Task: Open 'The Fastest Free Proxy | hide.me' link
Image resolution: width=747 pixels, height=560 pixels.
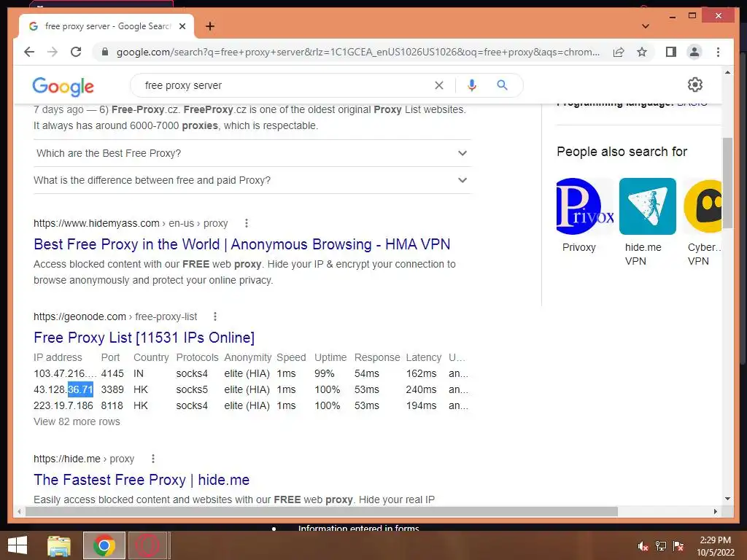Action: tap(142, 480)
